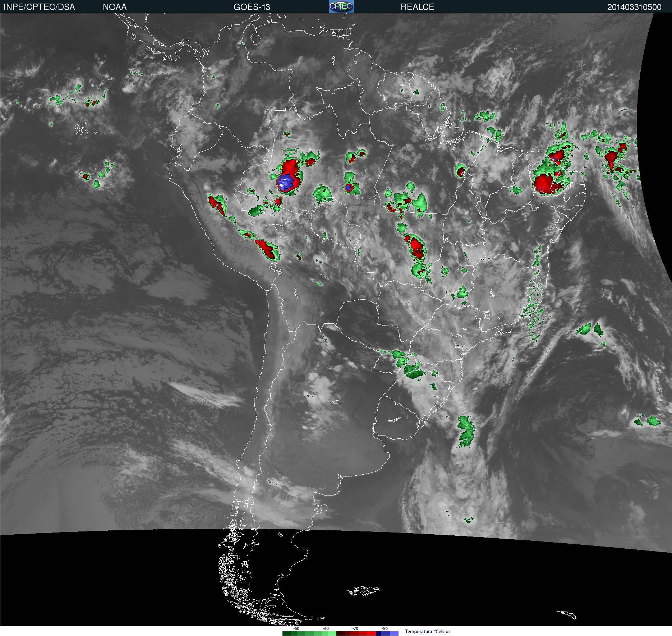This screenshot has height=636, width=672.
Task: Click the -50 label on temperature scale
Action: pos(296,628)
